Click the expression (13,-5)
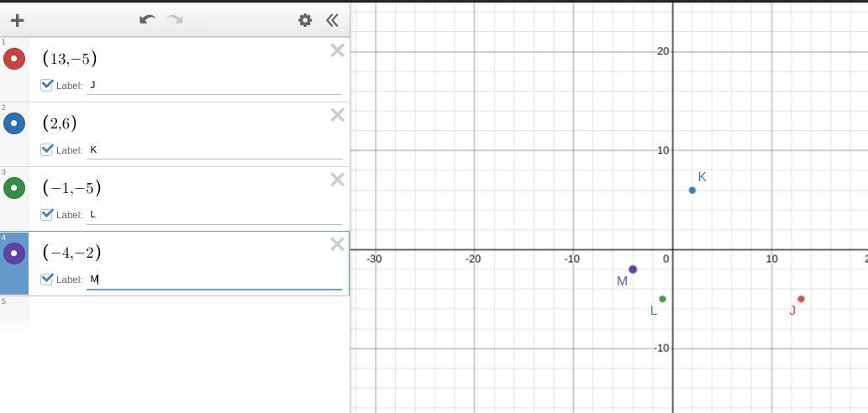The width and height of the screenshot is (868, 413). (x=70, y=59)
